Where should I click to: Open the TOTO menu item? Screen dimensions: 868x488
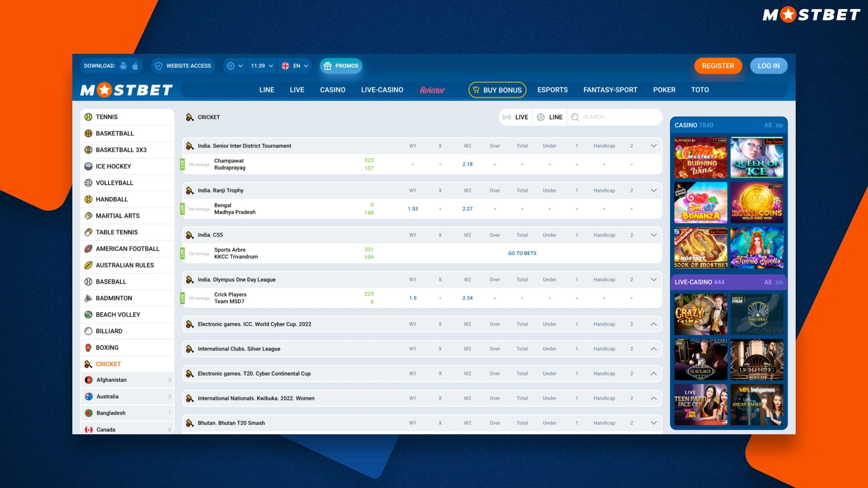(700, 90)
